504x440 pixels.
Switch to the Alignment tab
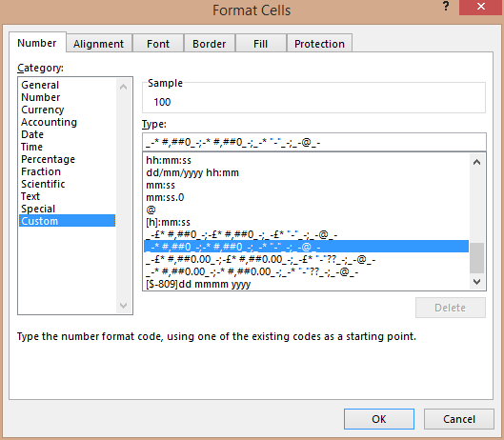pos(99,44)
